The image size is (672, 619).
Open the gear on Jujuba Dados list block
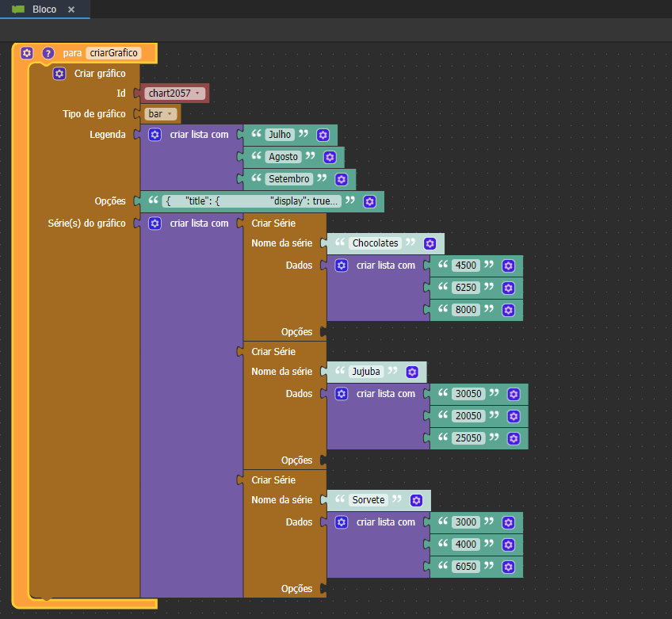pyautogui.click(x=341, y=394)
